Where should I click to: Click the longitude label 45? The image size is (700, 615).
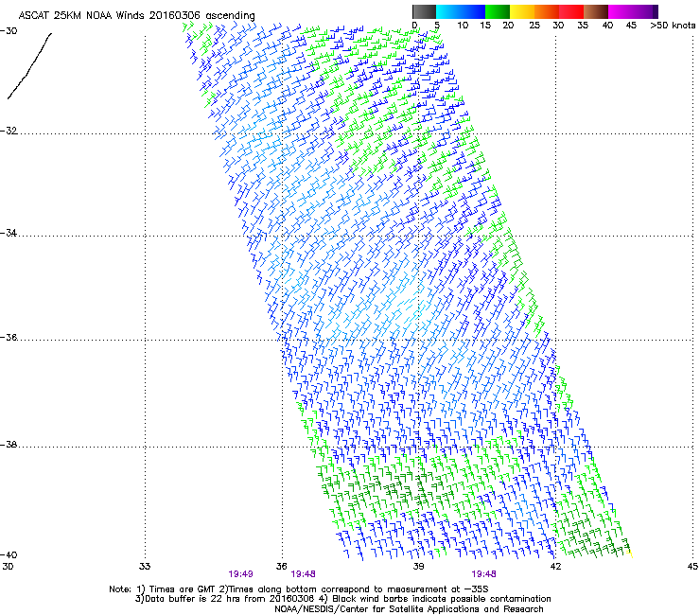click(x=692, y=567)
